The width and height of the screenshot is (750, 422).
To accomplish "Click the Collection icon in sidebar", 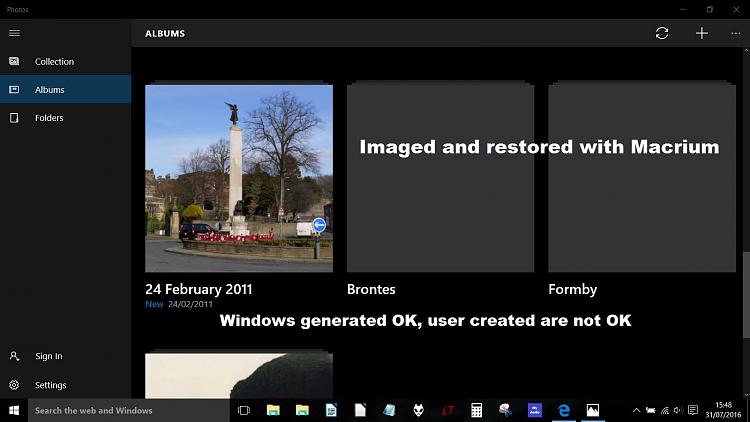I will pyautogui.click(x=14, y=61).
